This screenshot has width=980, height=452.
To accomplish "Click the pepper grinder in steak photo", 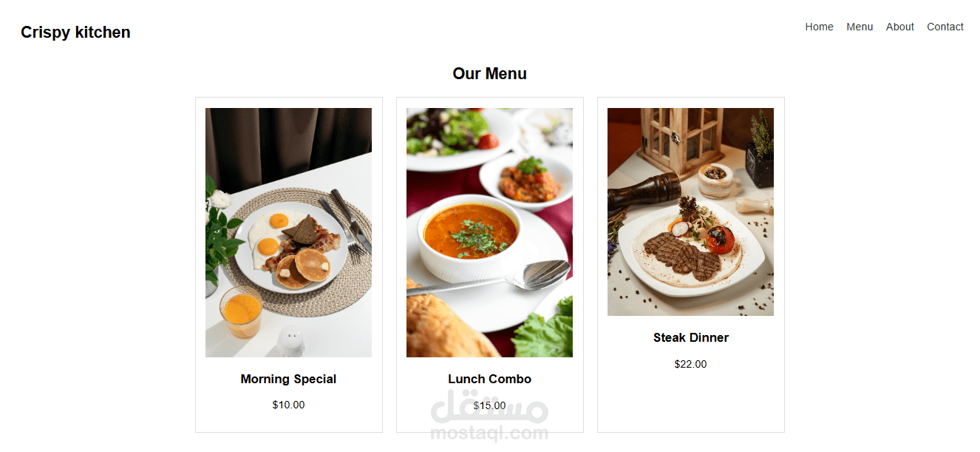I will 643,192.
